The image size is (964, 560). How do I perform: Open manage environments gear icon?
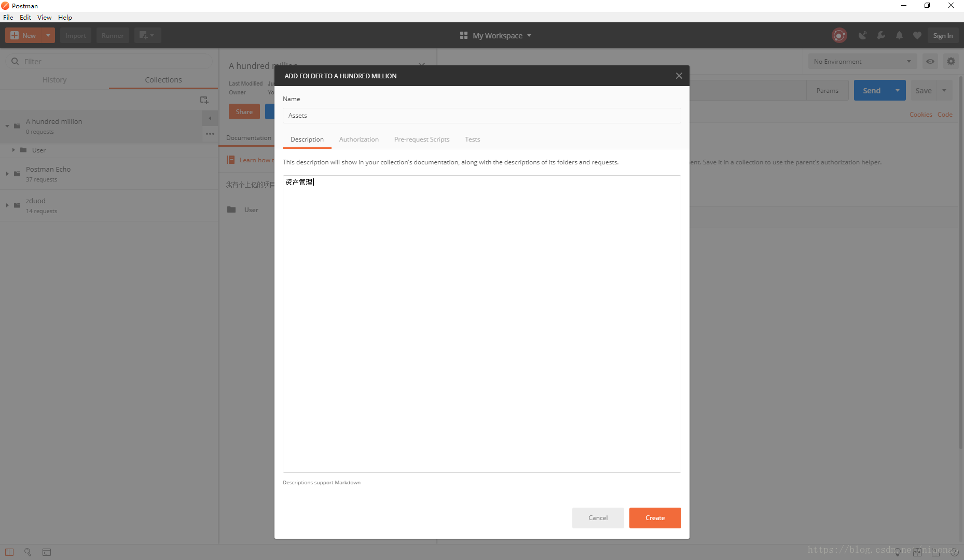coord(951,61)
